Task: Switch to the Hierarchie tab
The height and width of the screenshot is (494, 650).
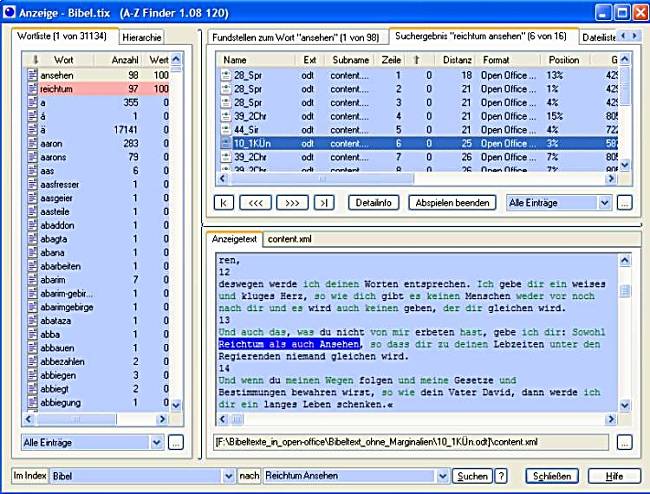Action: tap(141, 37)
